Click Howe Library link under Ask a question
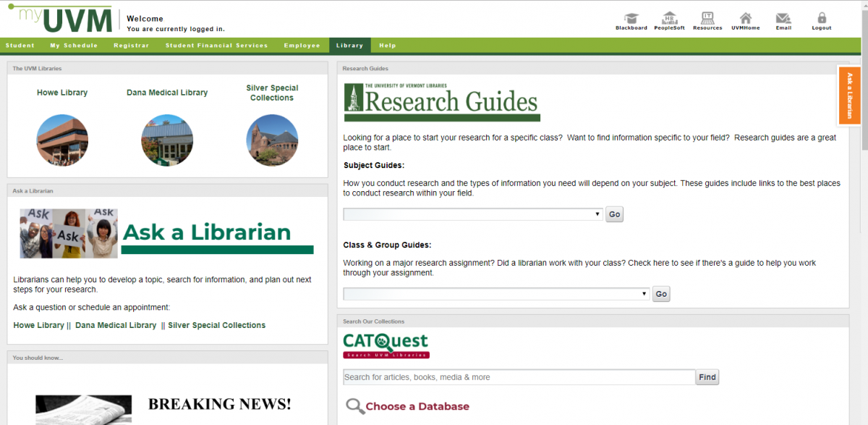The image size is (868, 425). [x=39, y=325]
